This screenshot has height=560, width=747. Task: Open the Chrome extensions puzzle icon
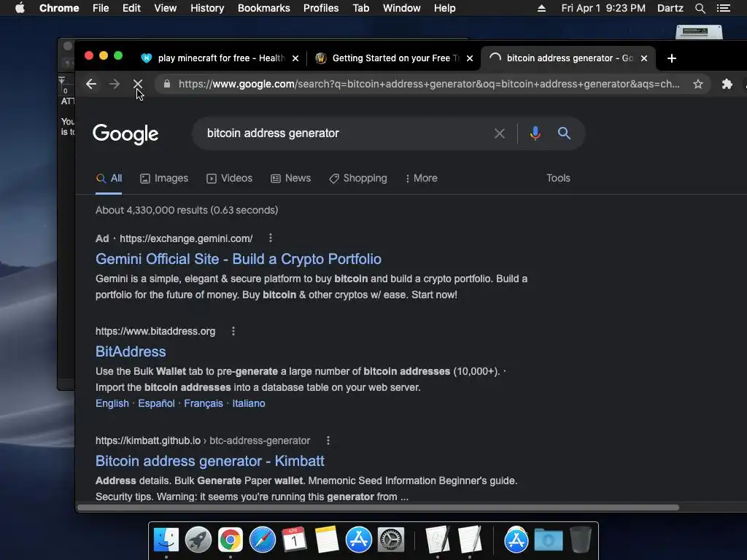click(727, 85)
